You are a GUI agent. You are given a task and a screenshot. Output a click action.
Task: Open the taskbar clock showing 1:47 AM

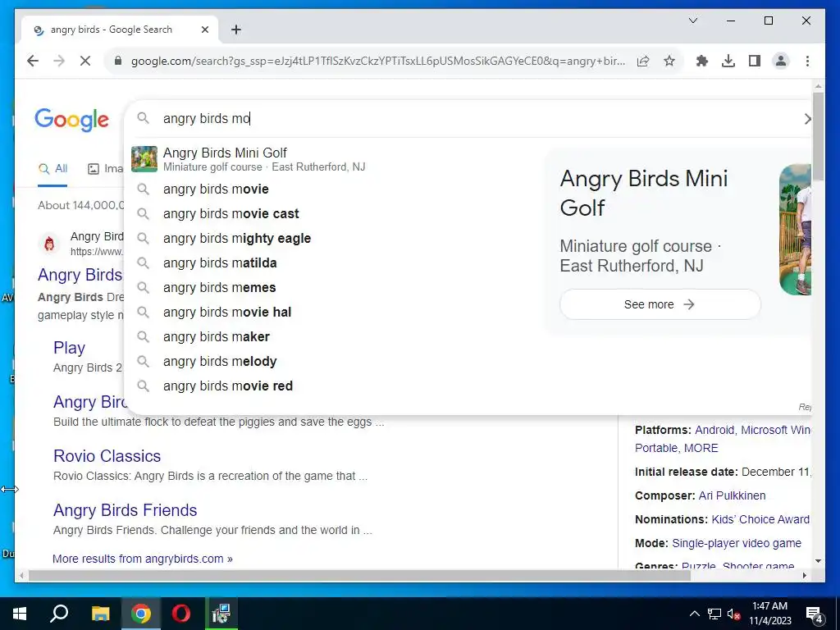(x=769, y=614)
